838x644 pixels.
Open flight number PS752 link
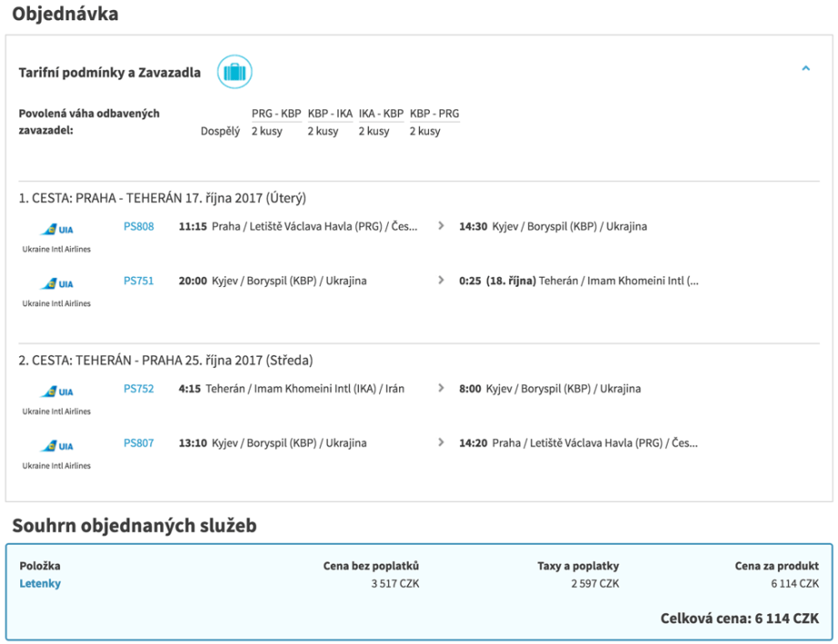(x=138, y=389)
